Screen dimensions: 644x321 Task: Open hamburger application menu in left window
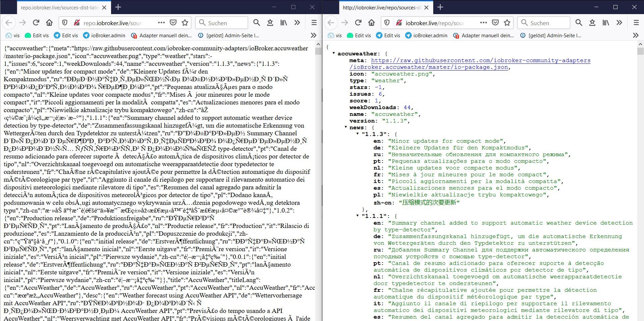click(314, 23)
